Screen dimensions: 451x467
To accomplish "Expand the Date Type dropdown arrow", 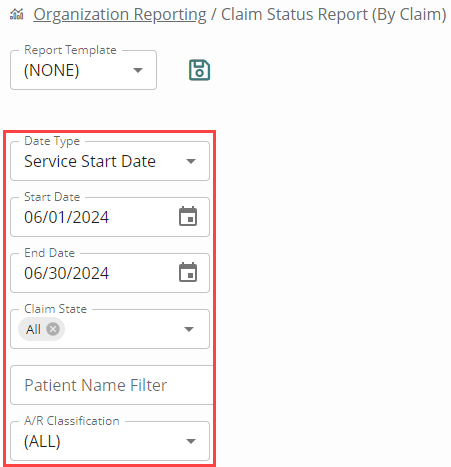I will click(x=191, y=162).
